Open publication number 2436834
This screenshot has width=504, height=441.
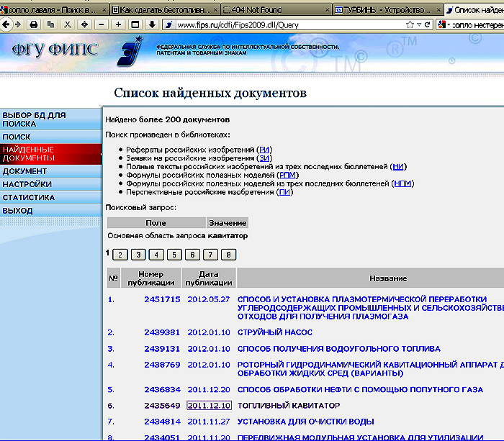click(x=162, y=390)
